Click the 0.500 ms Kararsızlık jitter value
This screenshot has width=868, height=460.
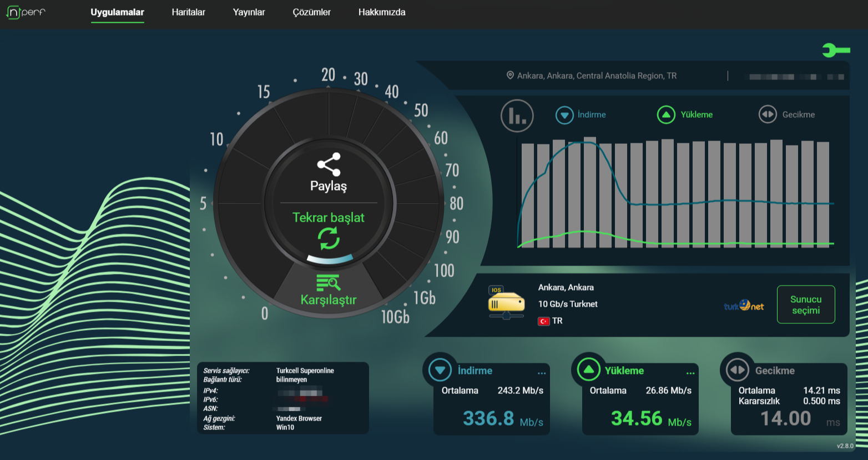[x=821, y=401]
